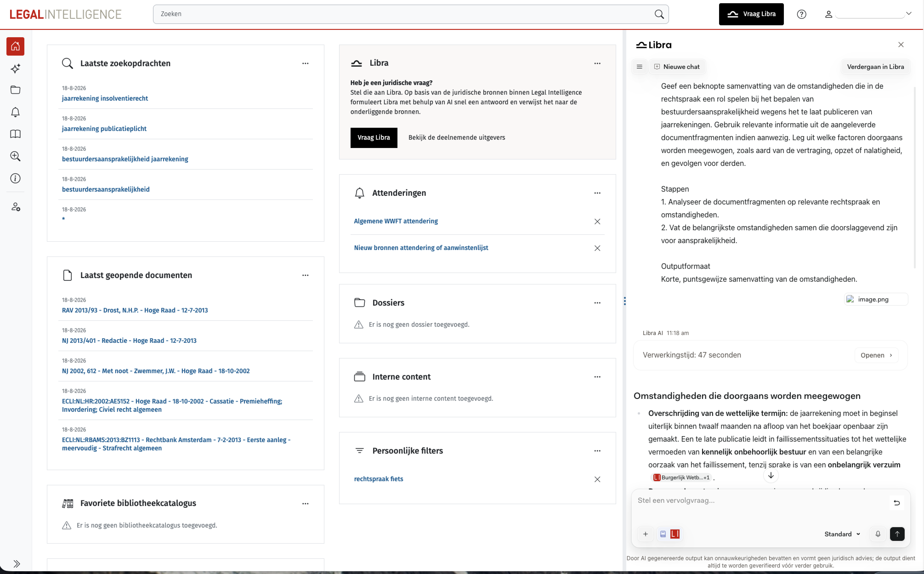
Task: Open 'Bekijk de deelnemende uitgevers' link
Action: [456, 137]
